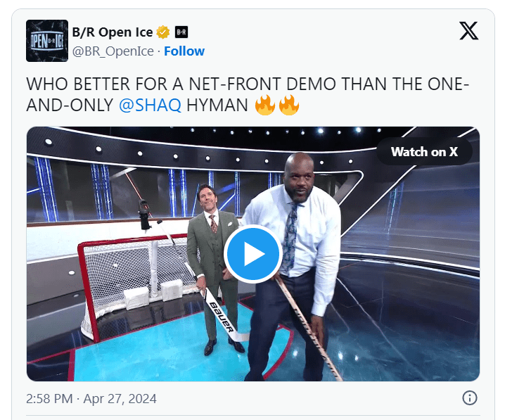505x420 pixels.
Task: Open the X logo in the tweet corner
Action: pyautogui.click(x=468, y=31)
